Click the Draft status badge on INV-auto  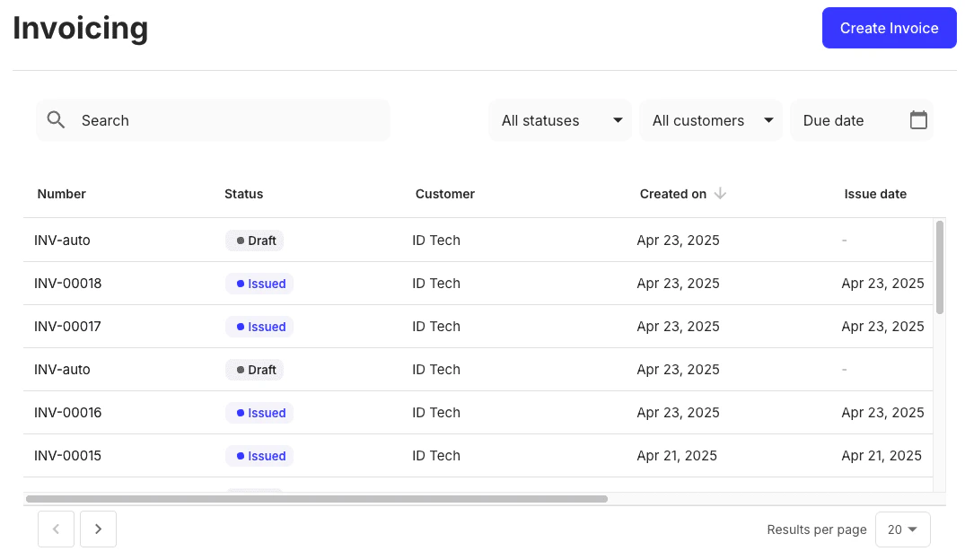click(254, 240)
